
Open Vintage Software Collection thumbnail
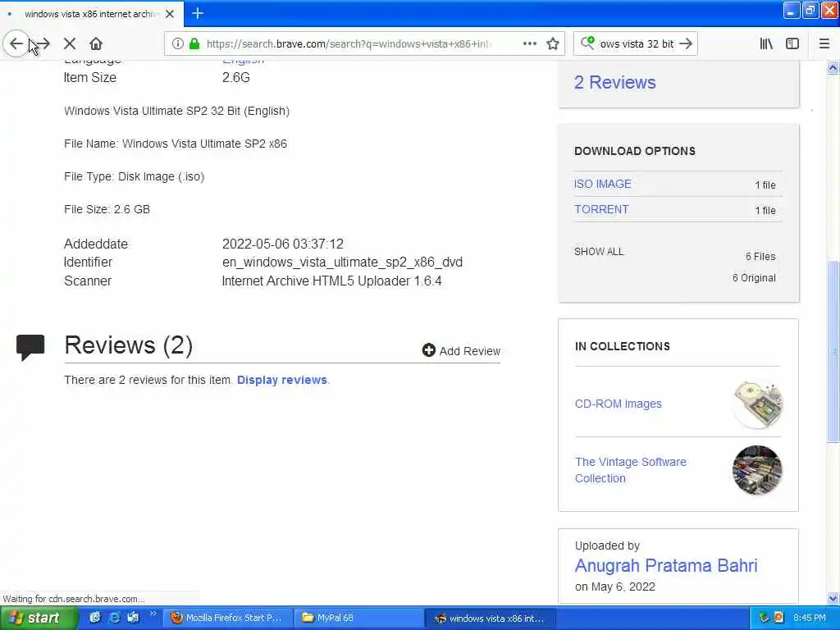[x=757, y=470]
